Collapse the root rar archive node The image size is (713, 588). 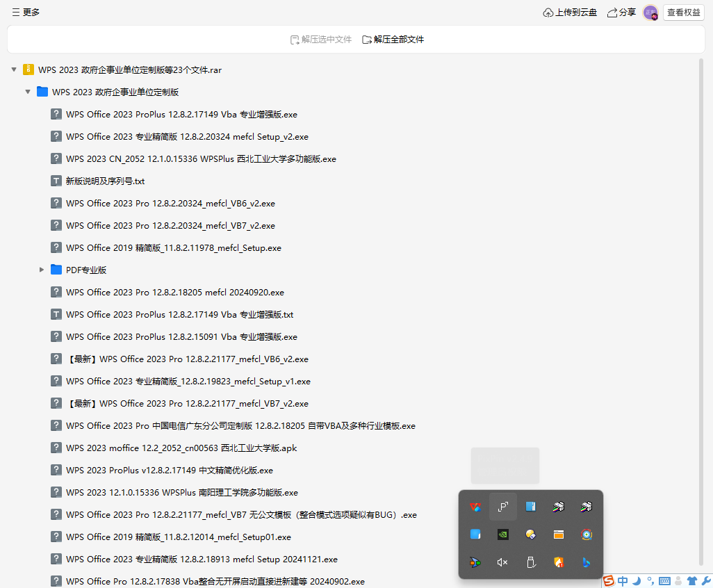click(14, 70)
